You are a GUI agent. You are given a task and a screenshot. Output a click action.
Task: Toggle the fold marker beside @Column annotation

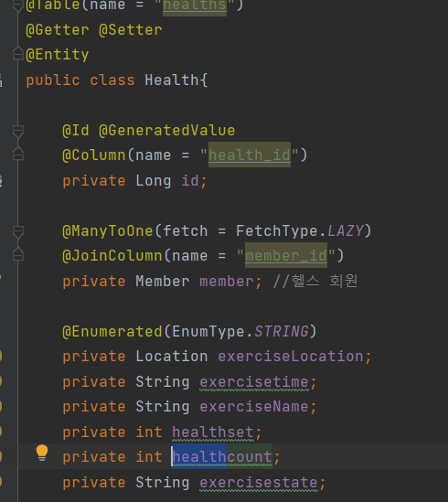pyautogui.click(x=18, y=154)
